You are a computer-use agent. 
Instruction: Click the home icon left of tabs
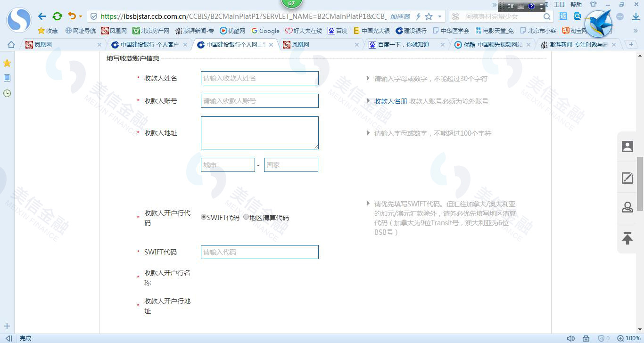11,45
